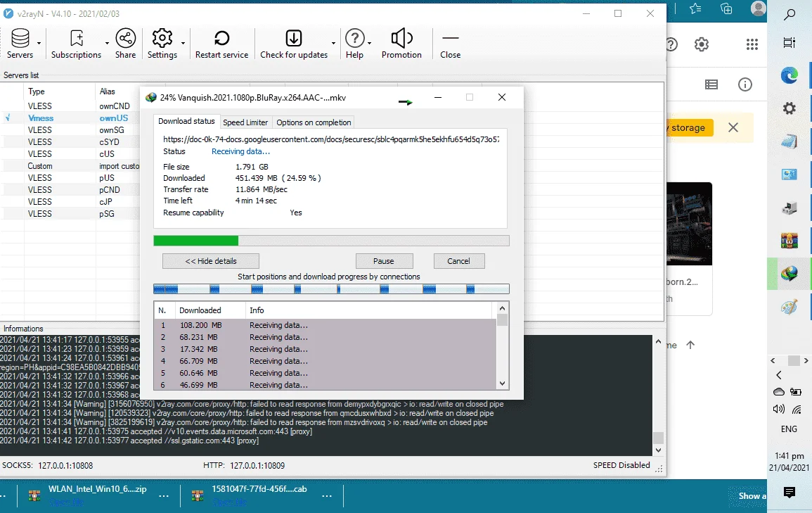Click the connections download progress segments bar
Screen dimensions: 812x513
point(331,289)
